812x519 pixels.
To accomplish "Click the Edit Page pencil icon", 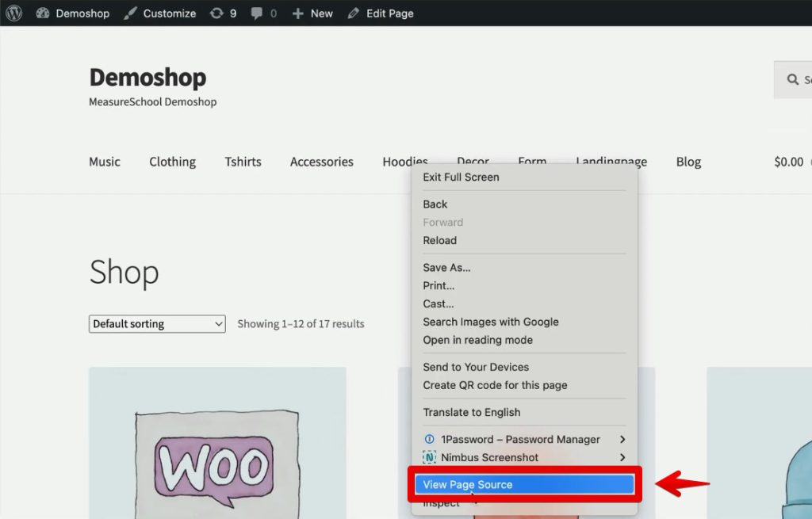I will pyautogui.click(x=353, y=13).
